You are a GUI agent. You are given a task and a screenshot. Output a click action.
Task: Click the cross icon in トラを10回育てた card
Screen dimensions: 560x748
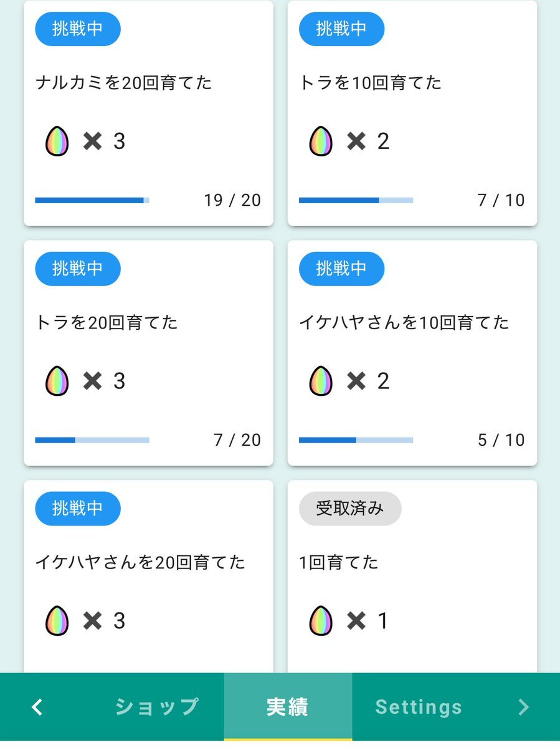[356, 141]
